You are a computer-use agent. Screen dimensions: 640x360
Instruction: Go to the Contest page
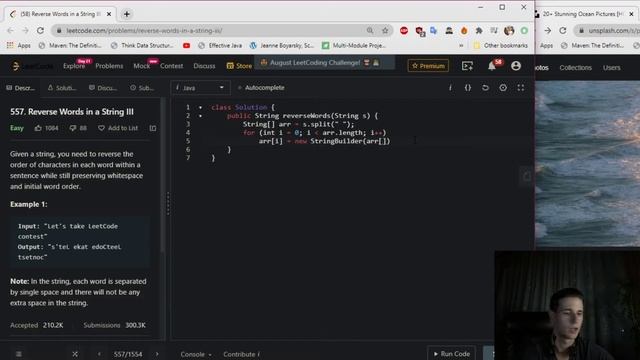pyautogui.click(x=171, y=66)
